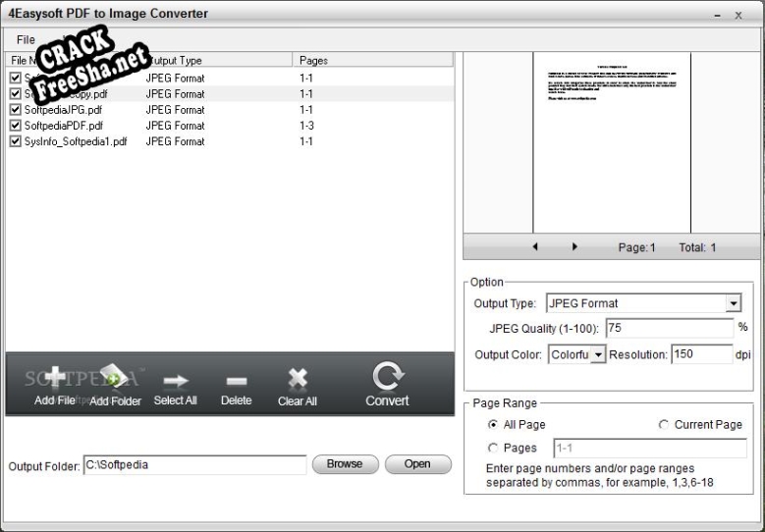Click the JPEG Quality input field
The height and width of the screenshot is (532, 765).
pyautogui.click(x=669, y=328)
